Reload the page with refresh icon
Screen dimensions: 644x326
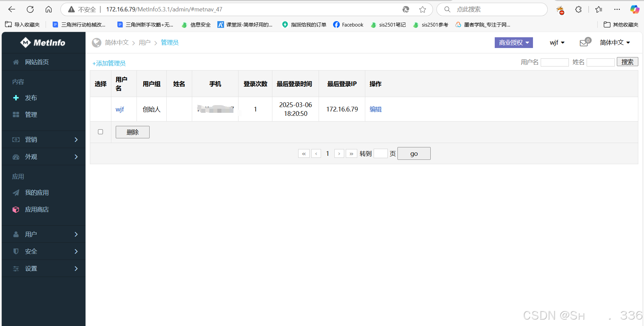pyautogui.click(x=30, y=9)
